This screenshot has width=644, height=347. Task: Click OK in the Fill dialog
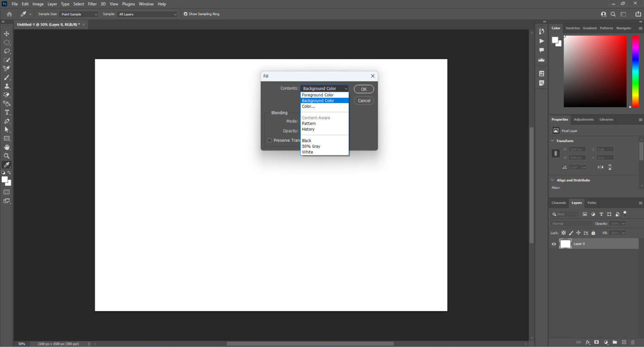tap(364, 89)
